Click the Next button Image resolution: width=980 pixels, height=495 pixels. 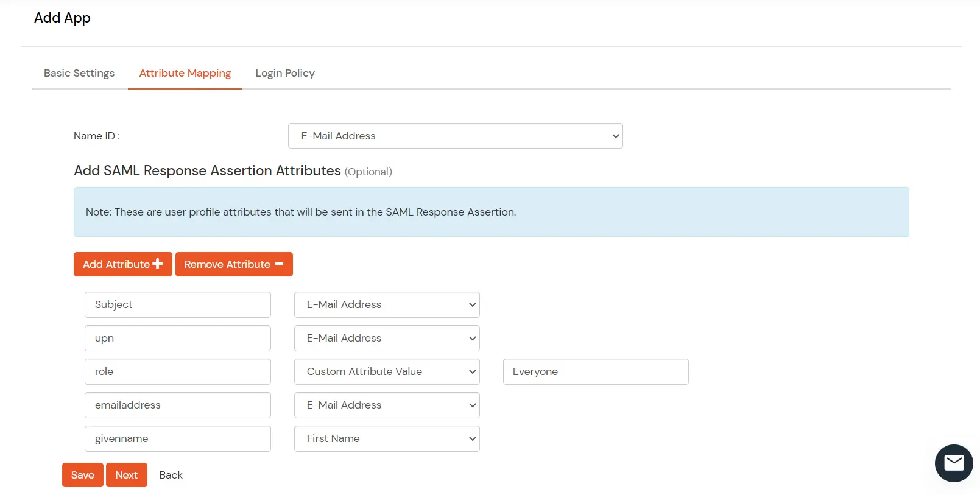[x=127, y=475]
